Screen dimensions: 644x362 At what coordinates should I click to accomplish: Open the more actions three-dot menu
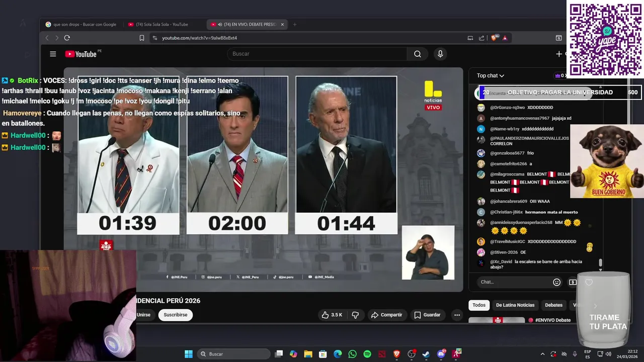(457, 315)
